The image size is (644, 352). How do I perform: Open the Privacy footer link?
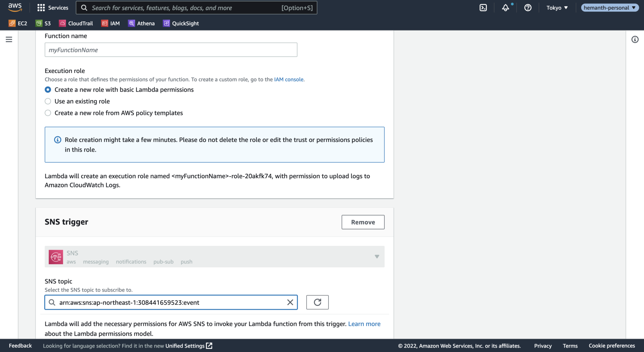pyautogui.click(x=543, y=346)
